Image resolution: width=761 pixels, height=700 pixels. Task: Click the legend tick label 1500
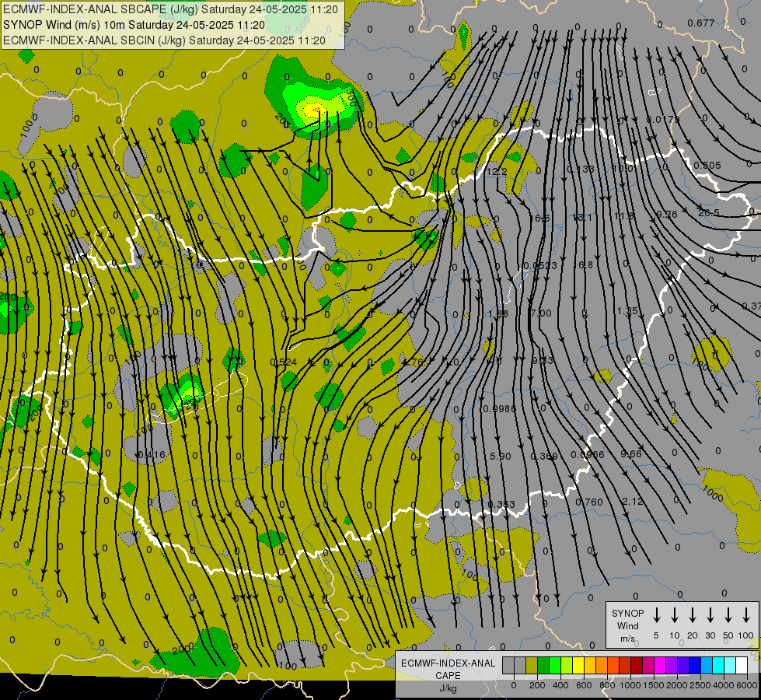coord(654,685)
